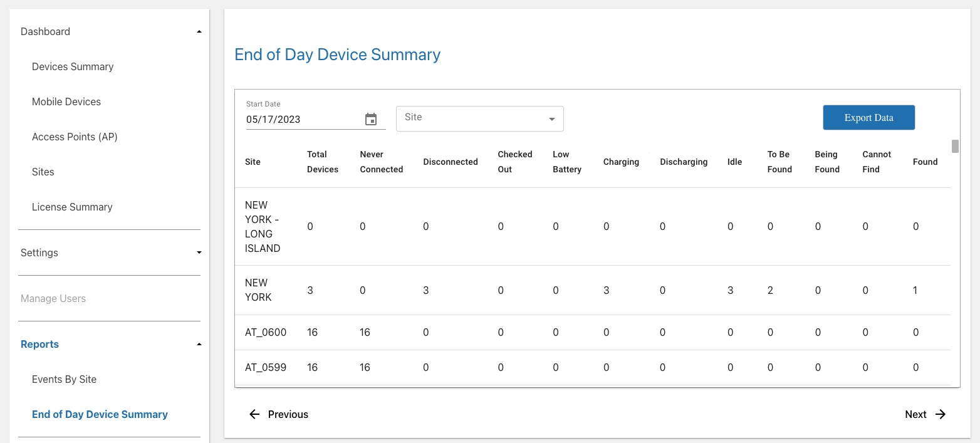Open License Summary page
This screenshot has height=443, width=980.
pos(72,207)
